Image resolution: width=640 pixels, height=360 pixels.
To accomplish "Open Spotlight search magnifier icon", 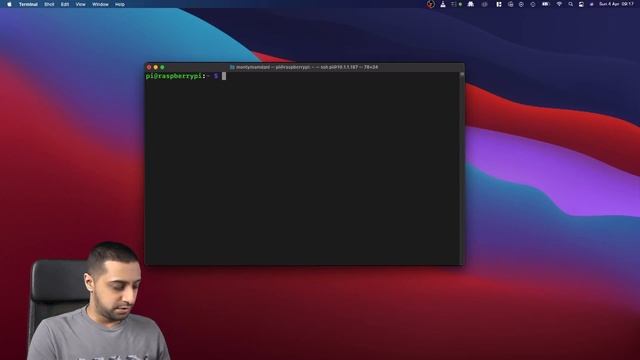I will point(571,4).
